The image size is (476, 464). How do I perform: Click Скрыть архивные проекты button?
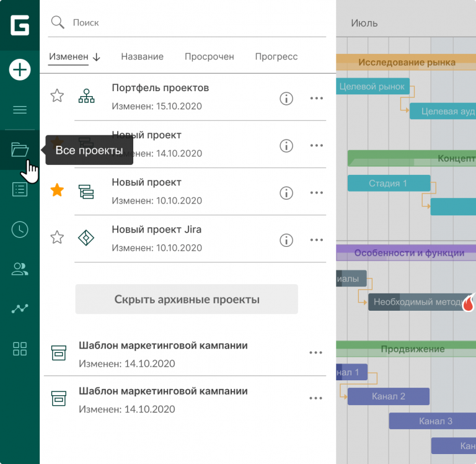click(187, 300)
